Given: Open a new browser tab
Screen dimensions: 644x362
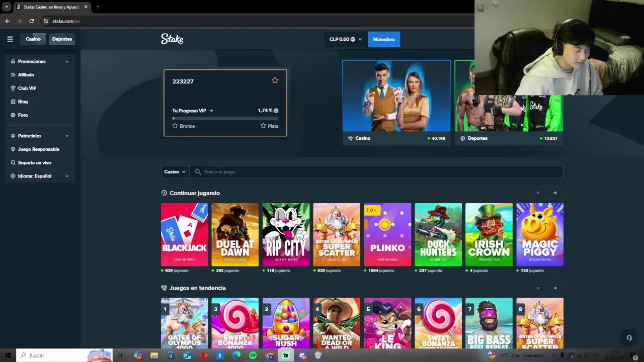Looking at the screenshot, I should point(98,7).
